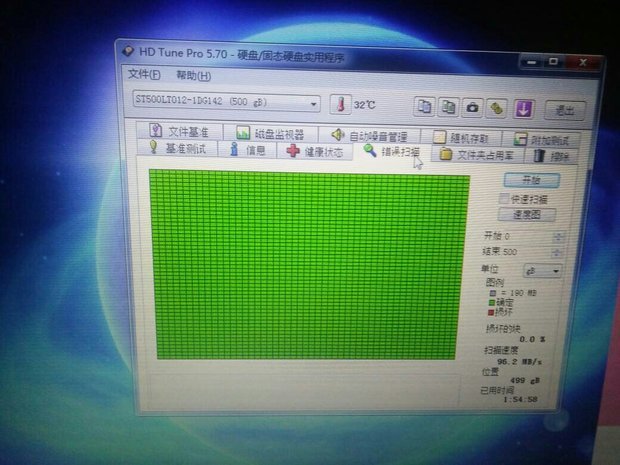This screenshot has height=465, width=620.
Task: Click the HD Tune Pro title bar icon
Action: pyautogui.click(x=128, y=51)
